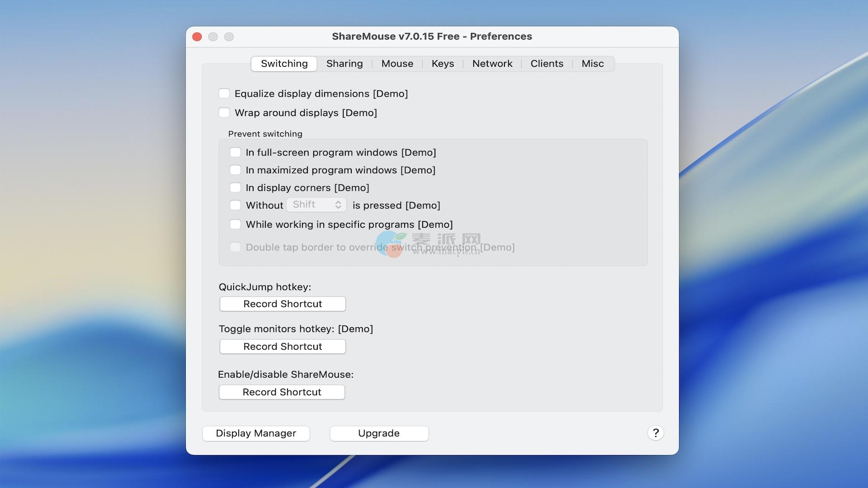The width and height of the screenshot is (868, 488).
Task: Click the Upgrade button
Action: [379, 433]
